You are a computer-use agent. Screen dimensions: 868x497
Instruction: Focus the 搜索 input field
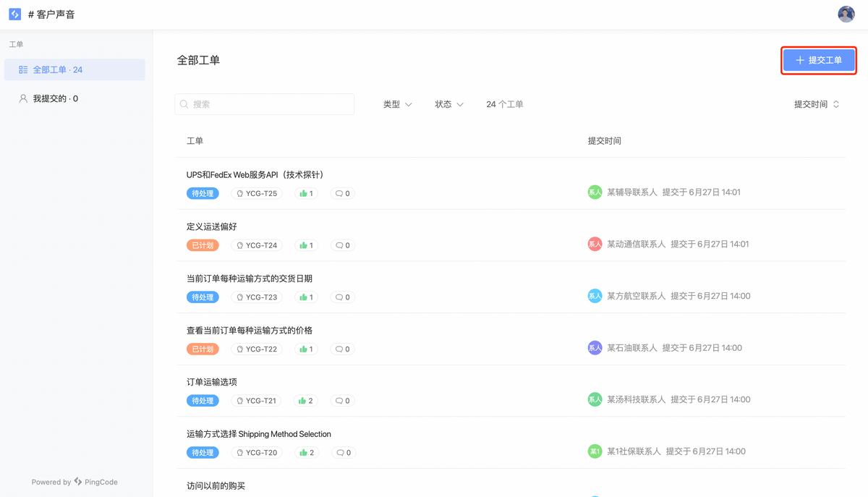(x=265, y=104)
